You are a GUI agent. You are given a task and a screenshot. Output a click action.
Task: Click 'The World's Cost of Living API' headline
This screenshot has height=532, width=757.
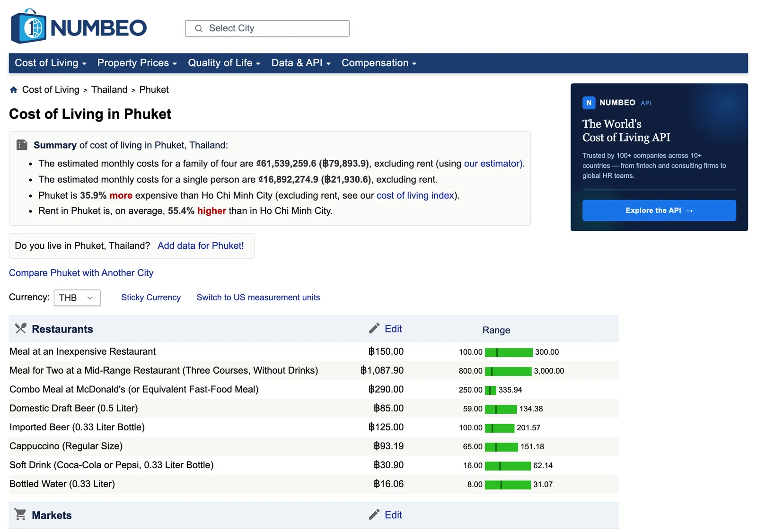pyautogui.click(x=626, y=131)
